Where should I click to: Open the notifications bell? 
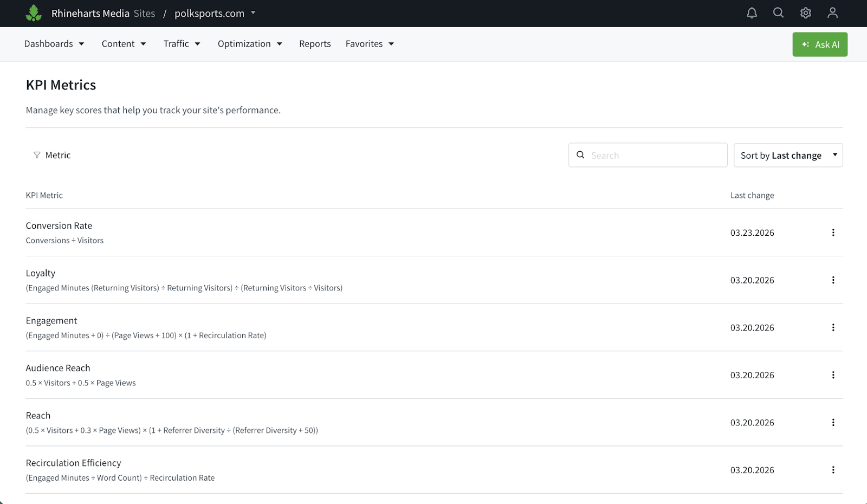coord(752,13)
